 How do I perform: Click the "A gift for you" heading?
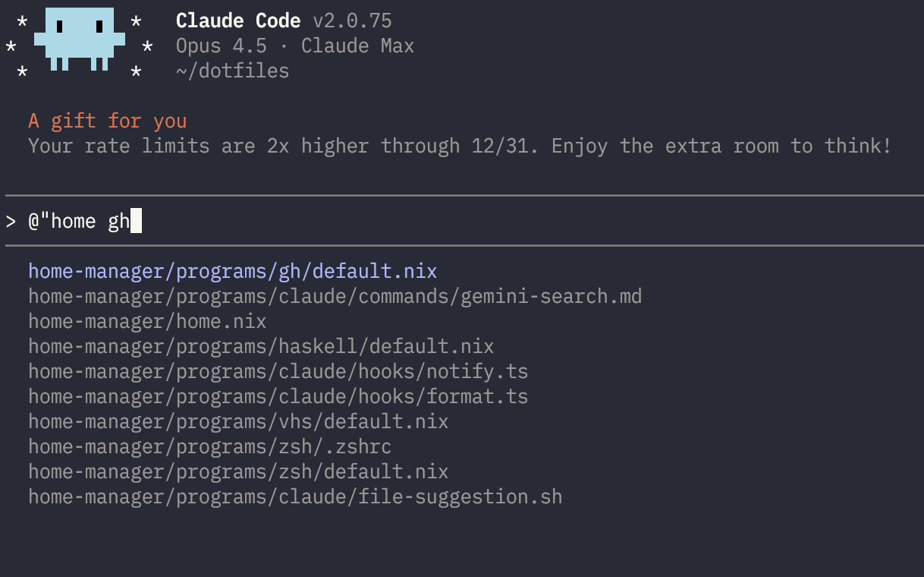click(107, 121)
